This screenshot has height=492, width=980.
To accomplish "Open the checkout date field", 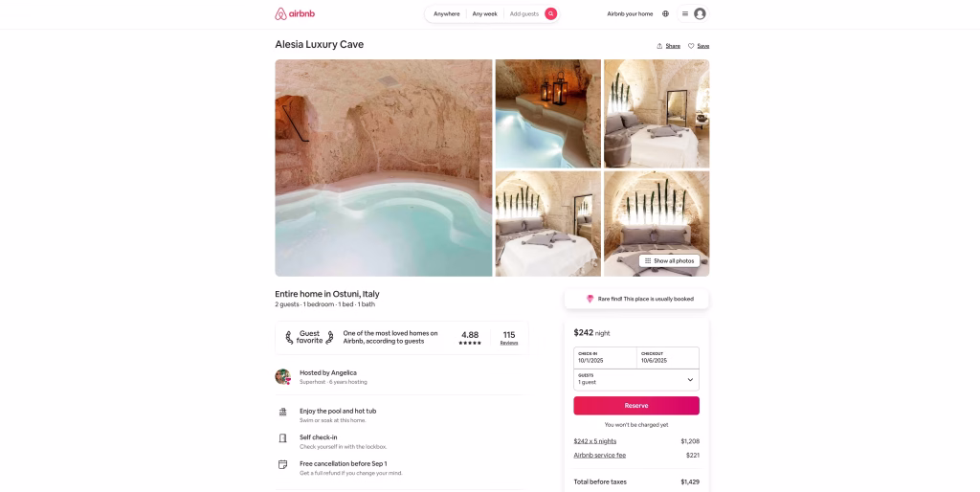I will click(x=668, y=358).
